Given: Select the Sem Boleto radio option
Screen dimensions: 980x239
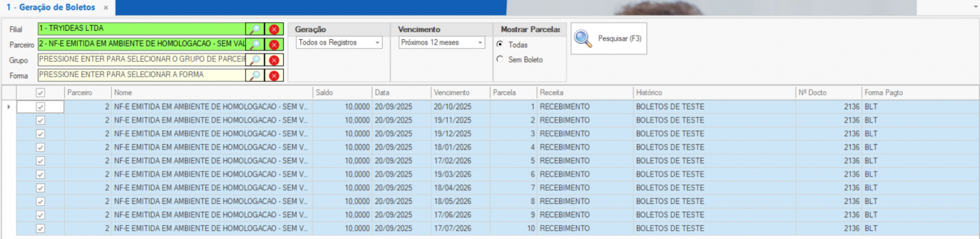Looking at the screenshot, I should (x=500, y=60).
